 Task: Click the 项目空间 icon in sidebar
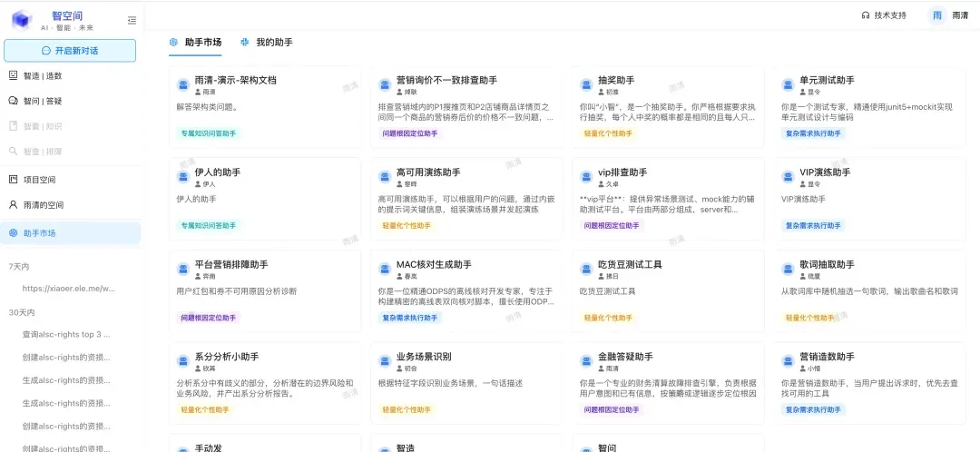[14, 179]
